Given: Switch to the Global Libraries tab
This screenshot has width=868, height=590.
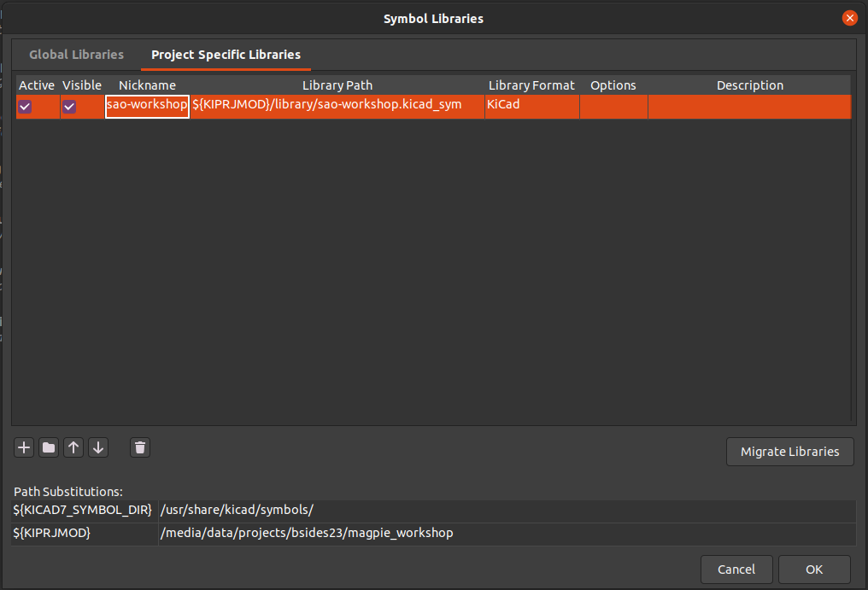Looking at the screenshot, I should (76, 54).
